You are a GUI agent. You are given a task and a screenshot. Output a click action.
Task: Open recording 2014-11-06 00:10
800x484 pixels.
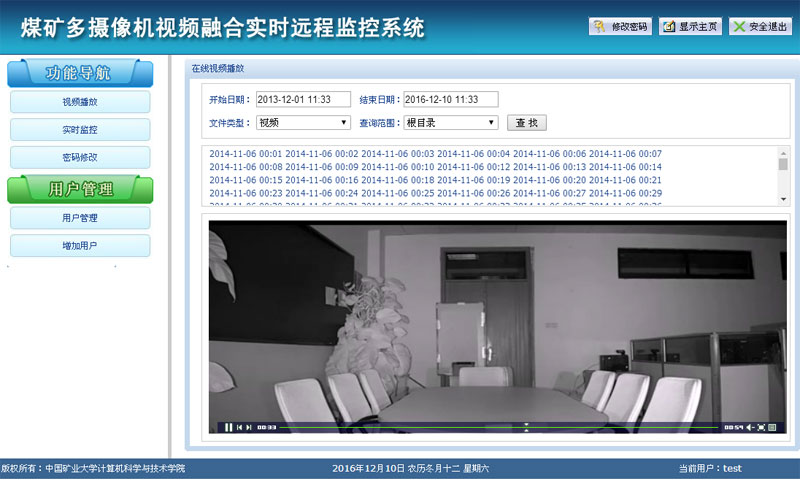[397, 167]
